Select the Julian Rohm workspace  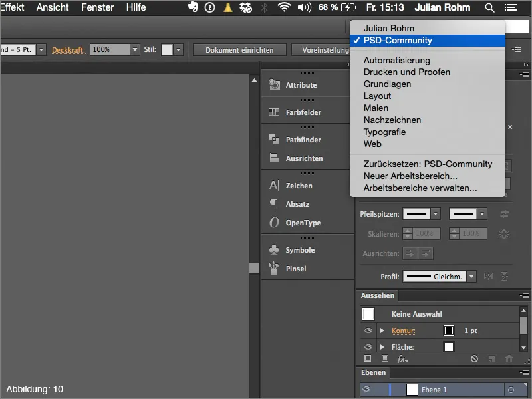click(428, 28)
